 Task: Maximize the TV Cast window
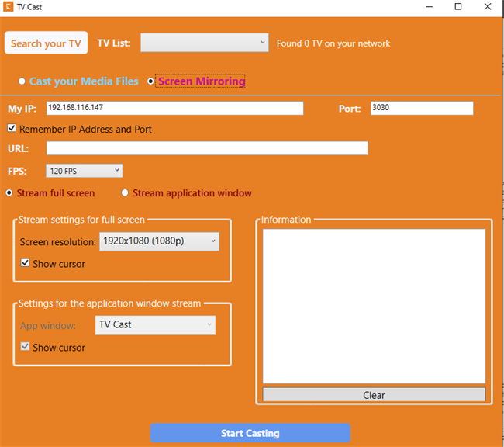[458, 7]
